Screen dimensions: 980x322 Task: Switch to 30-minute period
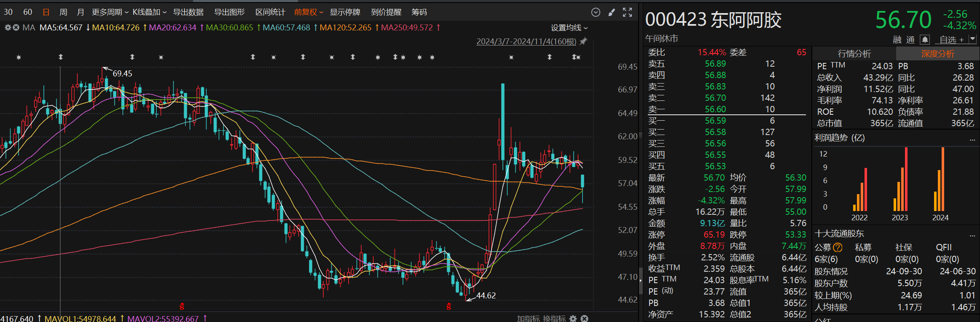click(x=8, y=12)
